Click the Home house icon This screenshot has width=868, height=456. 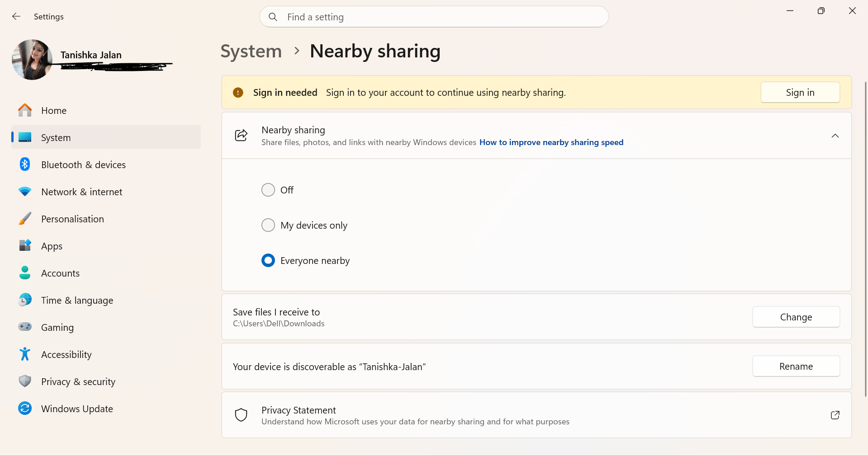tap(25, 110)
